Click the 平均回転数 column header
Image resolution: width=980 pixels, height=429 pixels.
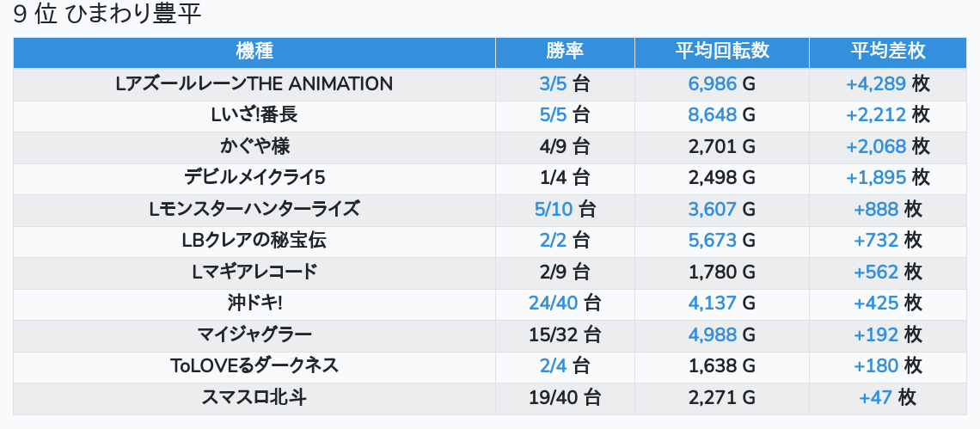[721, 52]
